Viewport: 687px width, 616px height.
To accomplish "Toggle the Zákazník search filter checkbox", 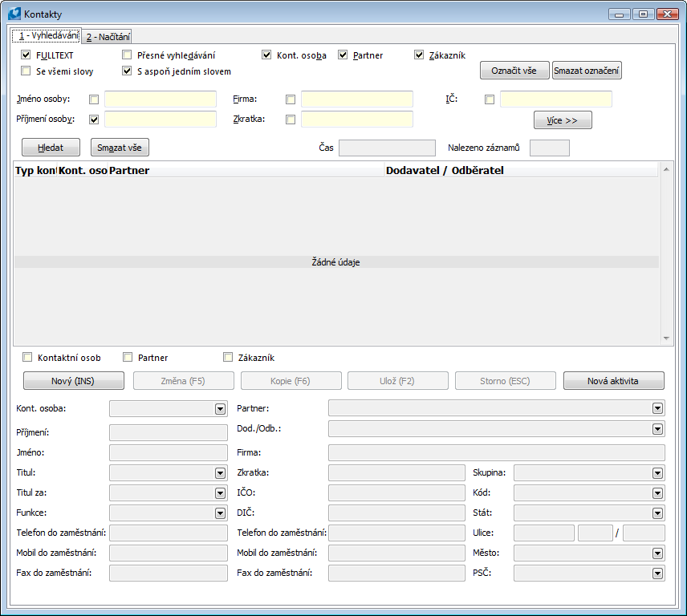I will 419,55.
